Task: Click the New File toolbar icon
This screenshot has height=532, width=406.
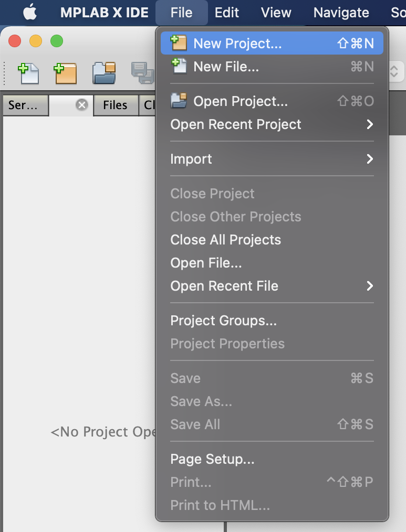Action: pos(29,73)
